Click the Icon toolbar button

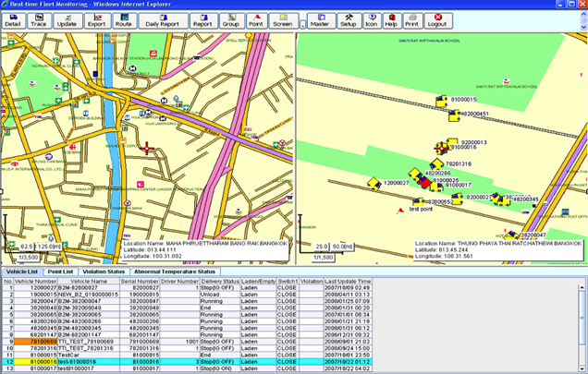(x=372, y=20)
